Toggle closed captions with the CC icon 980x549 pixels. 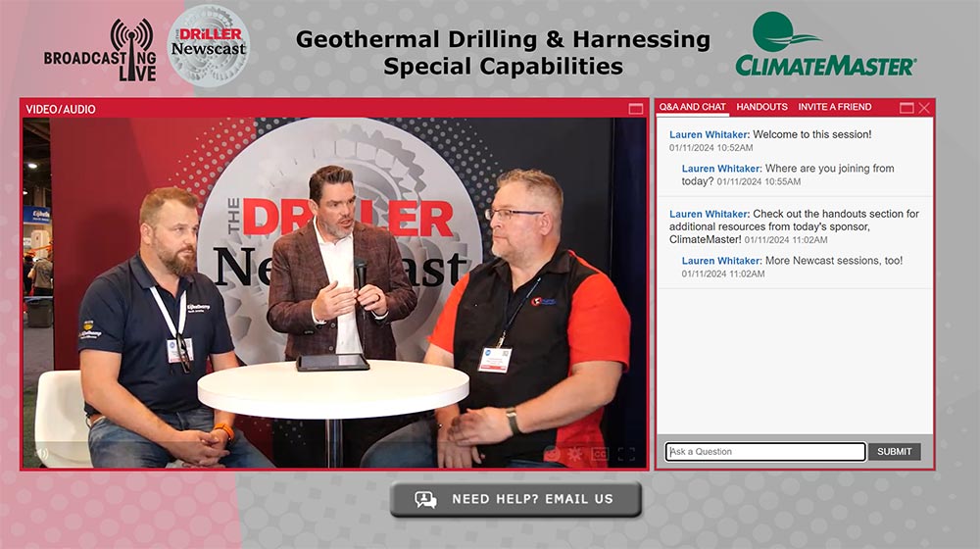pos(600,454)
